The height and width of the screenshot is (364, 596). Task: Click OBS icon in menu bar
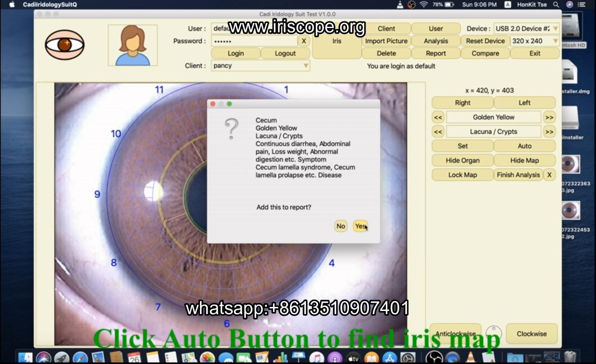coord(412,5)
